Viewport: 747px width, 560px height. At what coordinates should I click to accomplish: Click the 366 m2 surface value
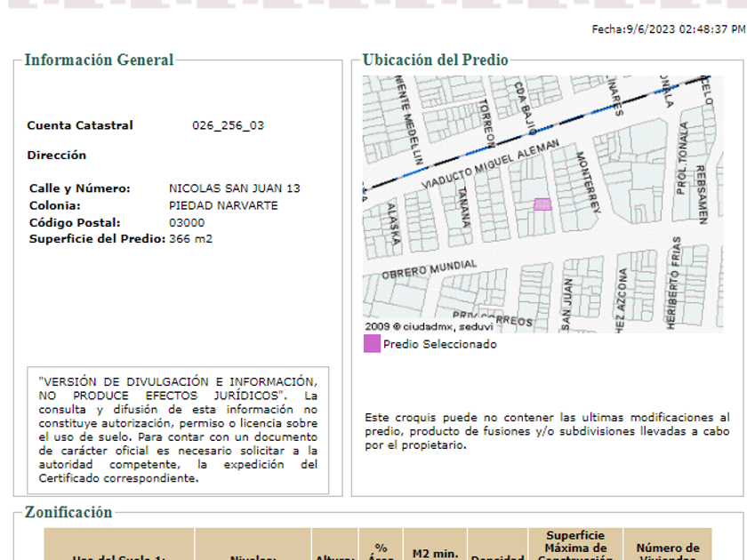[190, 239]
